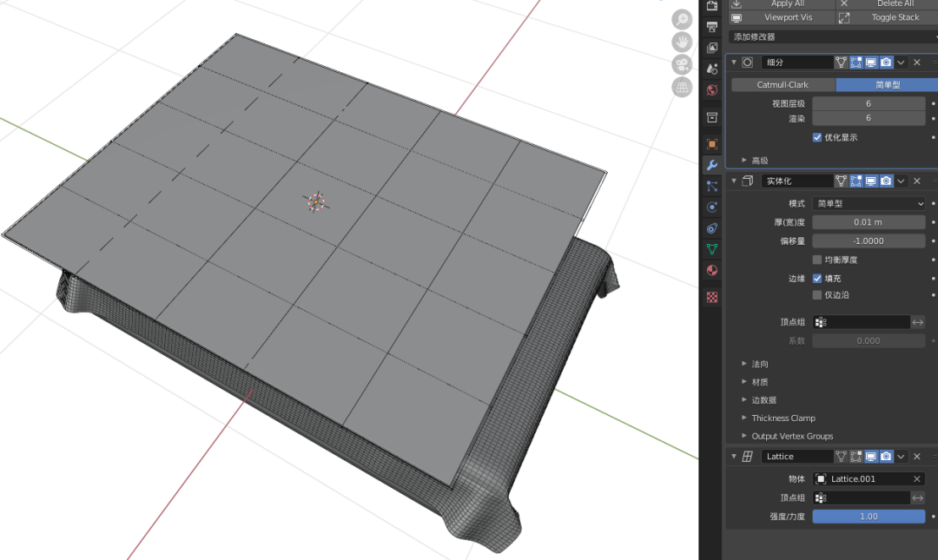Image resolution: width=938 pixels, height=560 pixels.
Task: Open the 模式 dropdown in 实体化
Action: point(868,202)
